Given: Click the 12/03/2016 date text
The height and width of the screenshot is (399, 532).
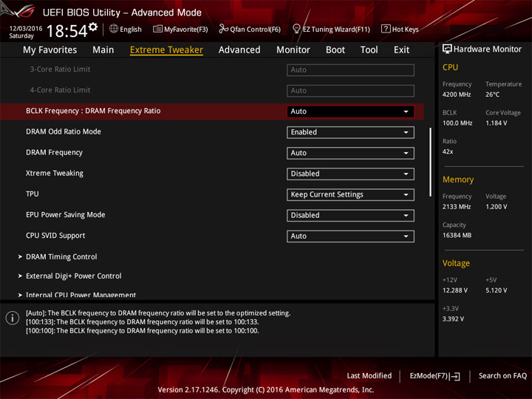Looking at the screenshot, I should pyautogui.click(x=26, y=28).
